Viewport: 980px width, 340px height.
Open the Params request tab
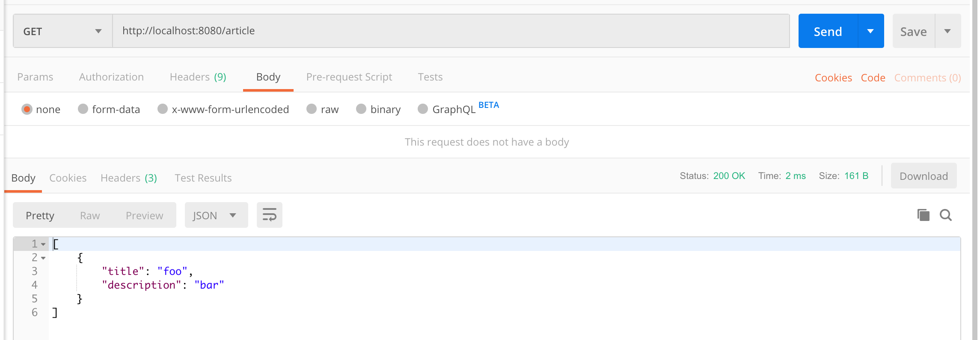35,77
